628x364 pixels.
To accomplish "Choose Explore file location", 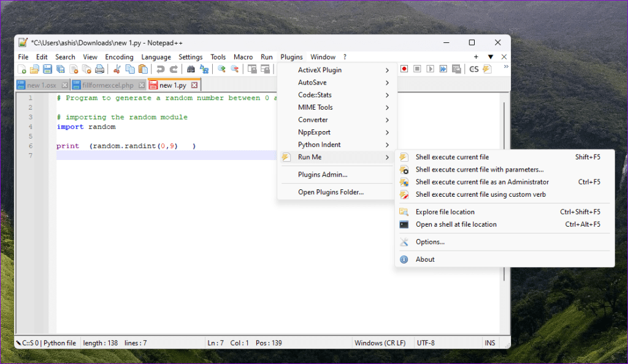I will [505, 211].
